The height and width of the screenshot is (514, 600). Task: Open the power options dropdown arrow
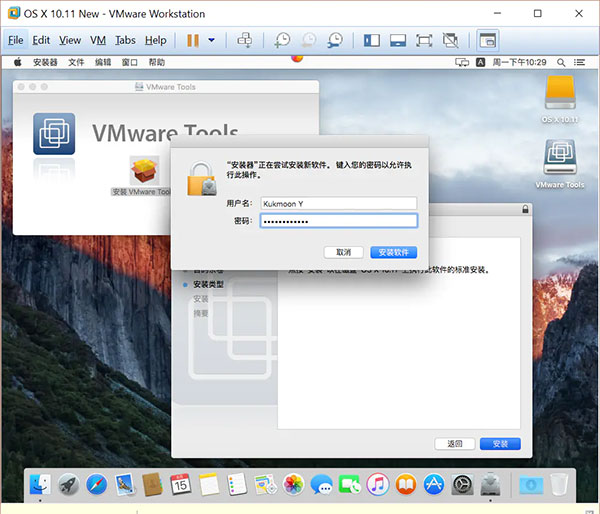pos(211,40)
